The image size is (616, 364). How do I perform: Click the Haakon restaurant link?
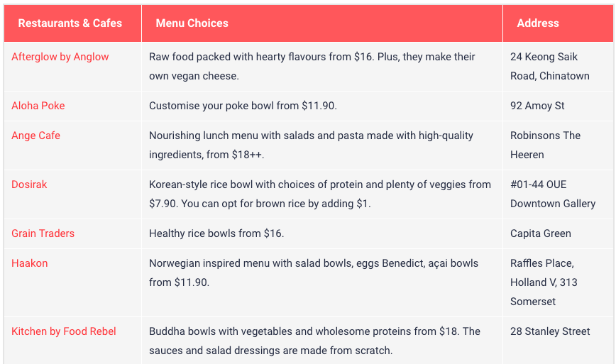click(30, 263)
